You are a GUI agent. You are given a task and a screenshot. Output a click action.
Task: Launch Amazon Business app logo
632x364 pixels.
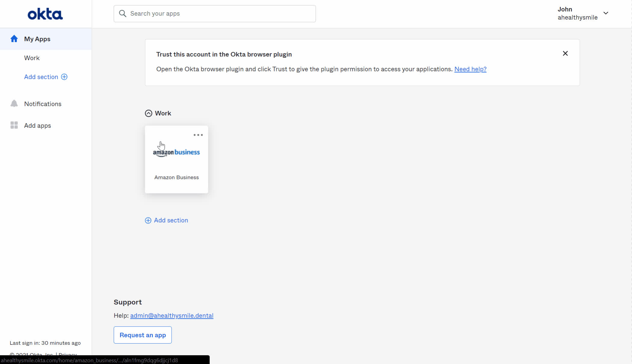pos(176,153)
